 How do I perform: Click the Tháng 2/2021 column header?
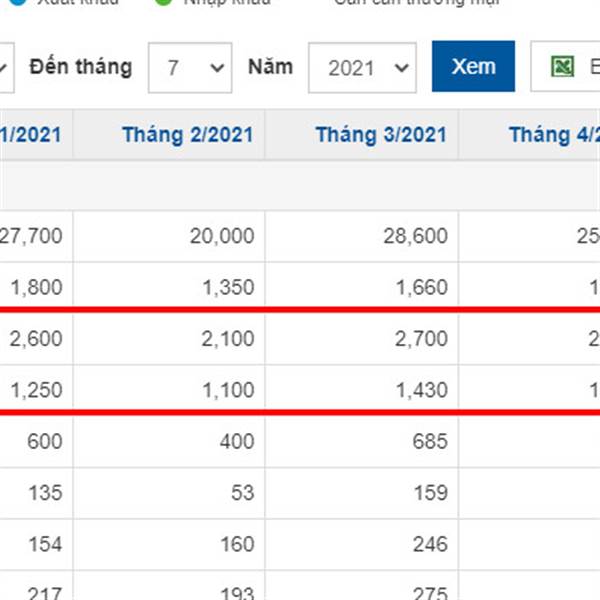pyautogui.click(x=169, y=134)
